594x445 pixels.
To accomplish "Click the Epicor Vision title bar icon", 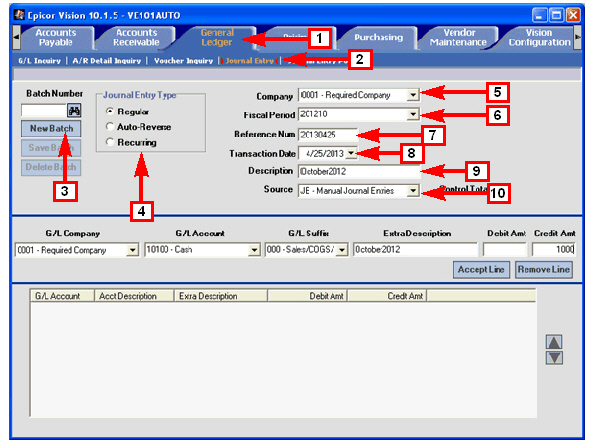I will [19, 15].
